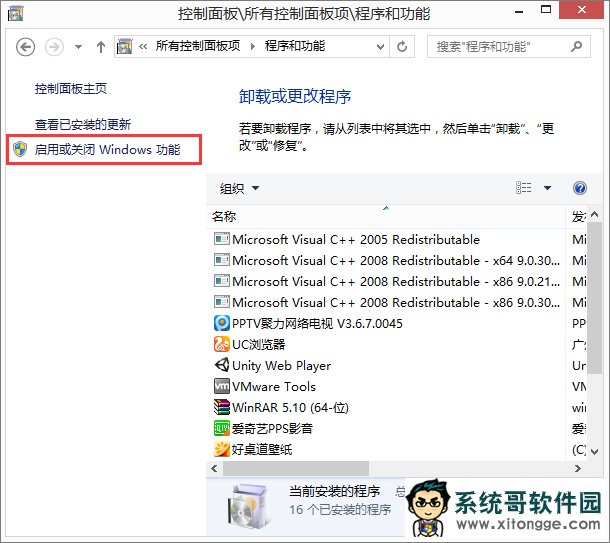The image size is (610, 543).
Task: Click the Unity Web Player icon
Action: click(x=221, y=365)
